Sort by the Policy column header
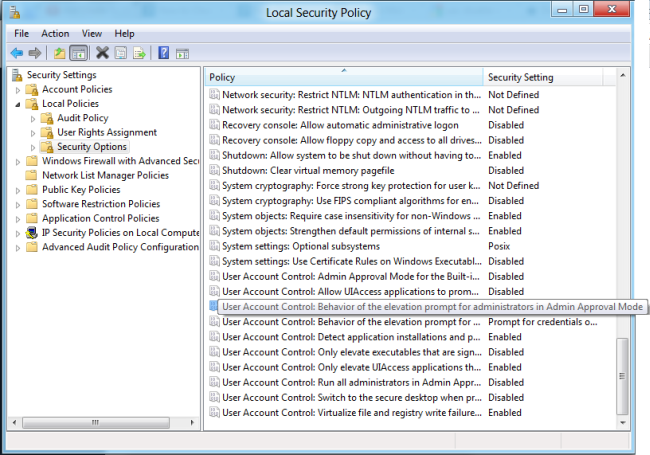650x455 pixels. click(x=344, y=77)
